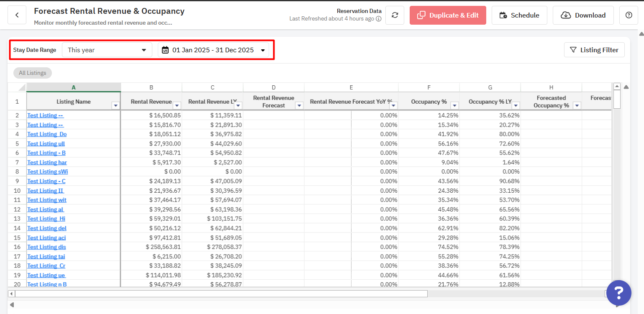Viewport: 644px width, 314px height.
Task: Open the help question mark icon in header
Action: [x=629, y=15]
